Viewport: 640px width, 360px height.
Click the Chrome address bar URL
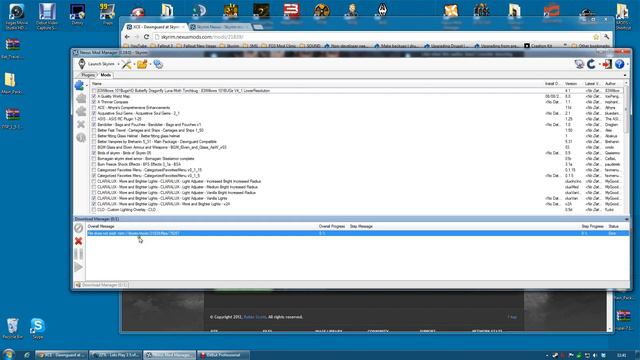(x=202, y=37)
